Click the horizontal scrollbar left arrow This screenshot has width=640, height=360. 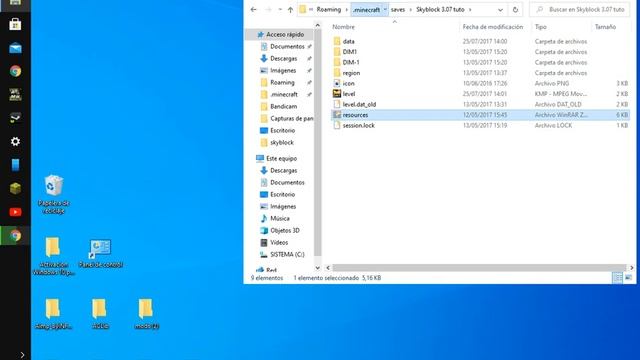pyautogui.click(x=328, y=268)
